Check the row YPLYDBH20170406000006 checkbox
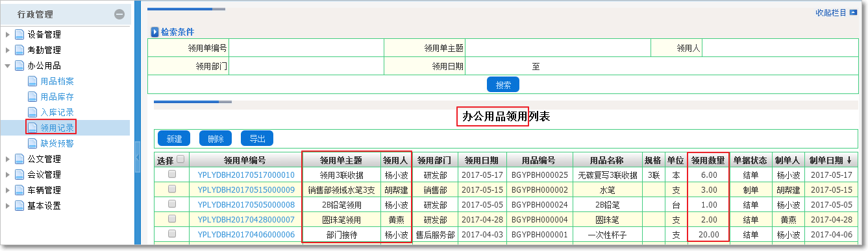 [172, 234]
